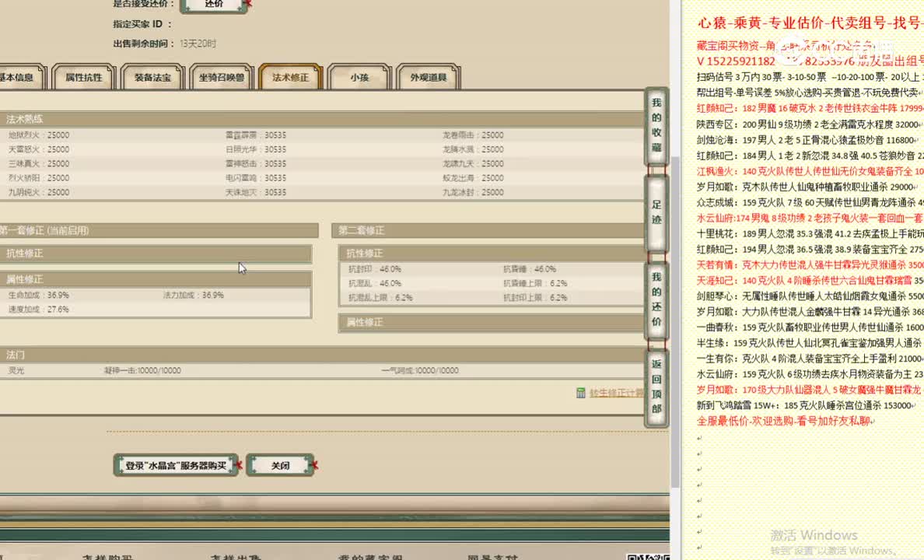Select the 法术修正 tab
Viewport: 924px width, 560px height.
click(x=291, y=77)
